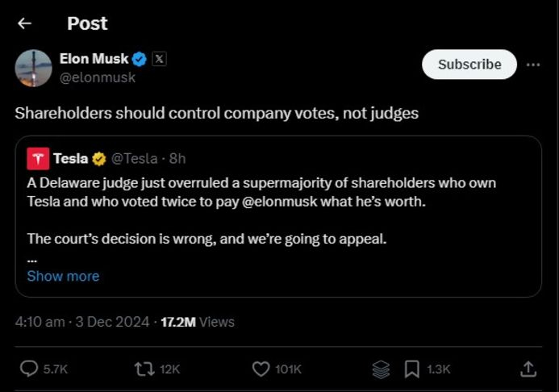This screenshot has height=392, width=559.
Task: Click the X affiliation badge beside the name
Action: pyautogui.click(x=159, y=59)
